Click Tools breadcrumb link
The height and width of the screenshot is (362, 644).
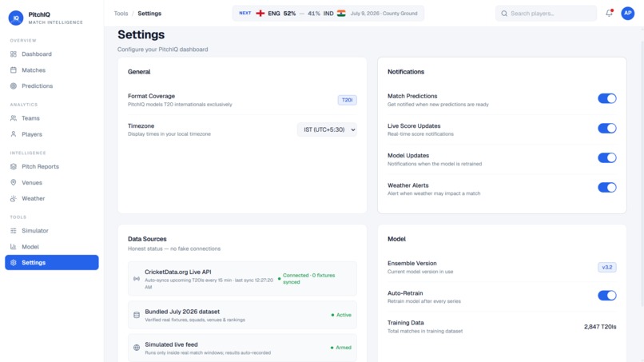coord(121,14)
